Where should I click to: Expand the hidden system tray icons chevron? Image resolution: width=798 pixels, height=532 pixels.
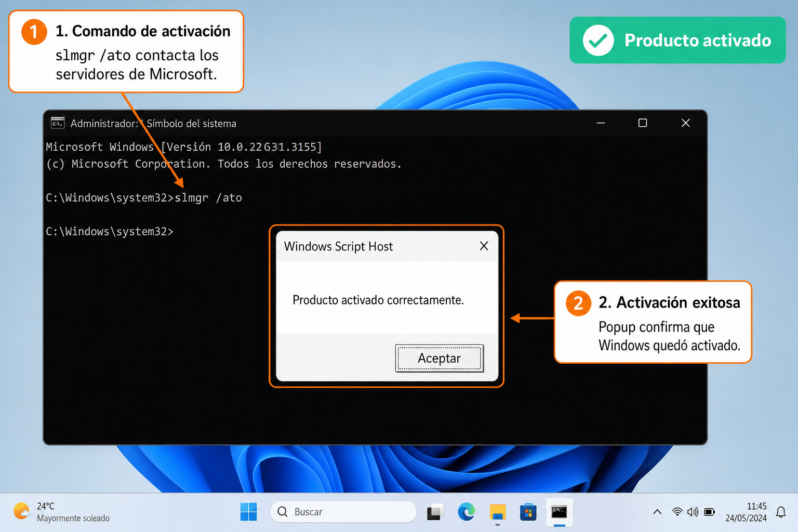point(657,512)
